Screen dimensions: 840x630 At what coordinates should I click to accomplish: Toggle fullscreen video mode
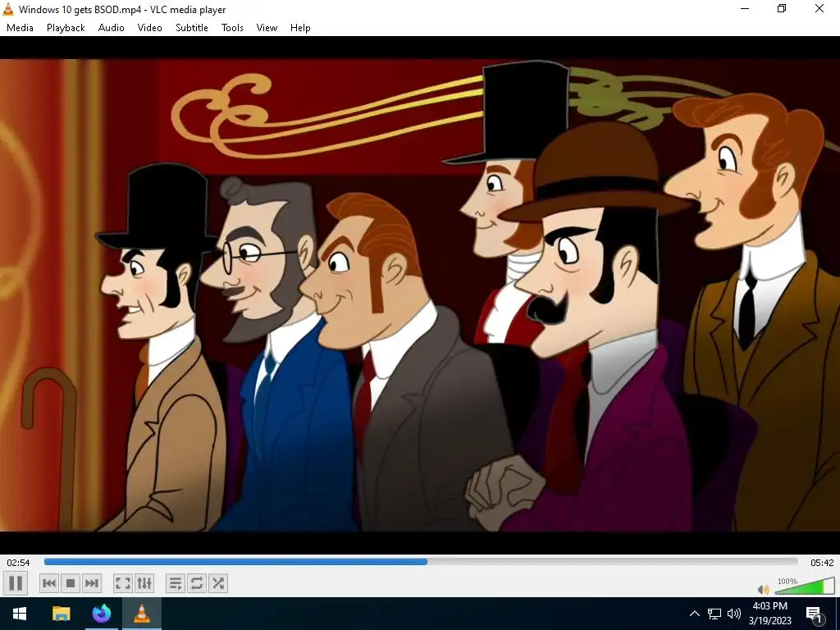click(x=123, y=583)
